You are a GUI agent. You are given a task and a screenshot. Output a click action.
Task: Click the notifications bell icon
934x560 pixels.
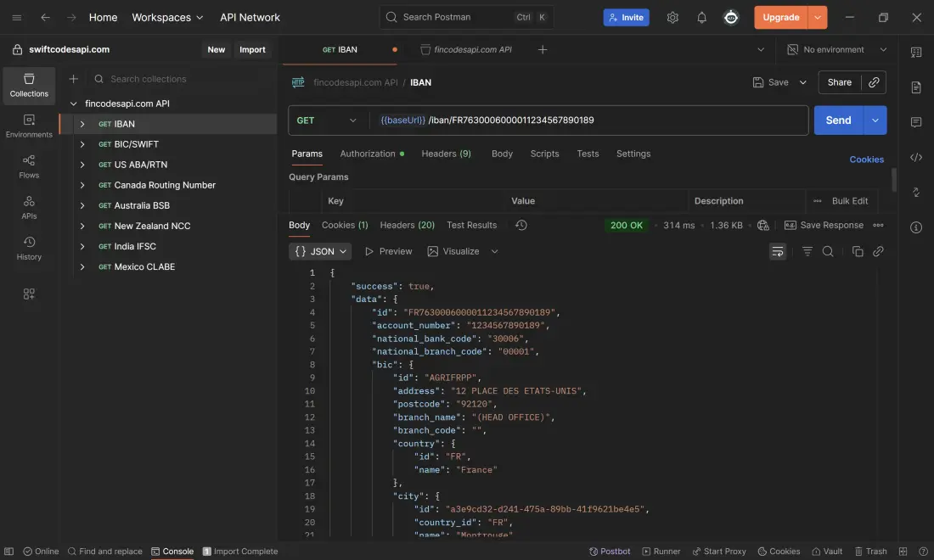click(701, 17)
